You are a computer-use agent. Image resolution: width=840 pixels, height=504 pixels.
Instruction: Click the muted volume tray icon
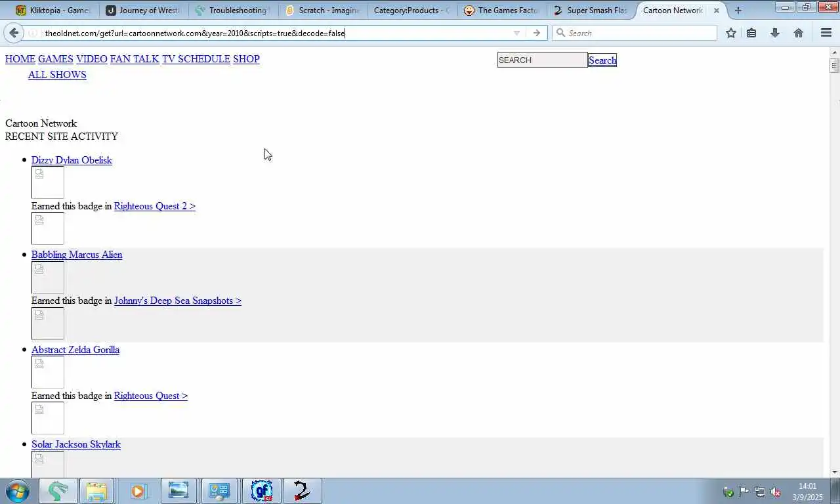tap(776, 492)
